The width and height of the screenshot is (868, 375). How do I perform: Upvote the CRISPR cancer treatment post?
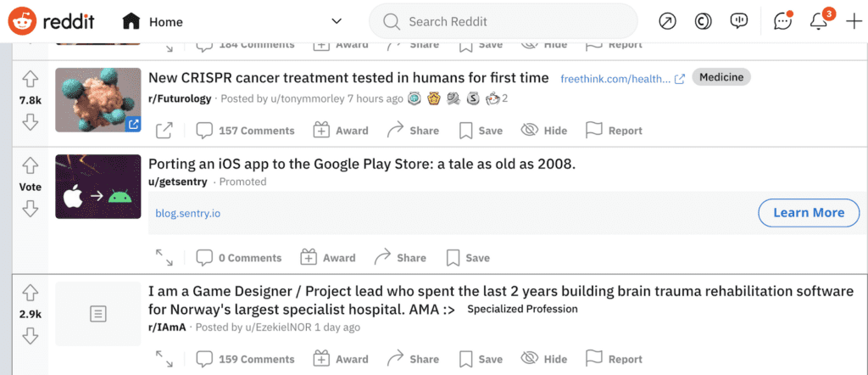pyautogui.click(x=30, y=79)
